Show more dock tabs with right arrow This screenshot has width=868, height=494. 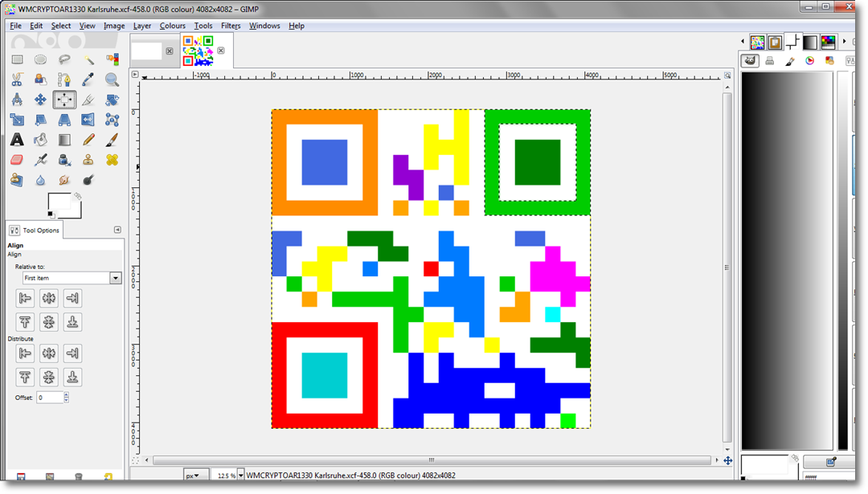[844, 42]
